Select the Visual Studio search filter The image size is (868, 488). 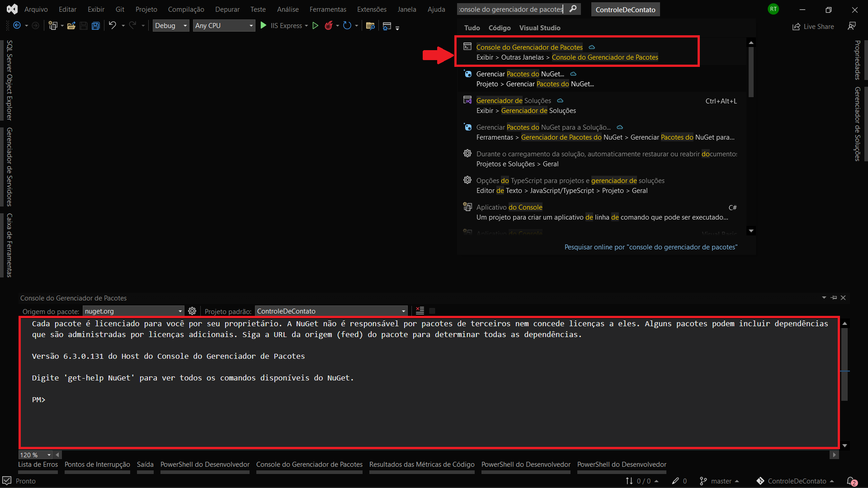(x=539, y=28)
